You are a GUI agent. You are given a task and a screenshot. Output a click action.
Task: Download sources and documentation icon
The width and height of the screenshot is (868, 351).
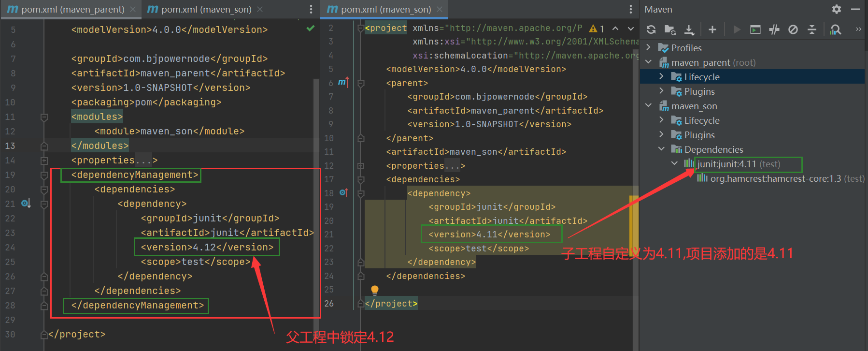689,30
